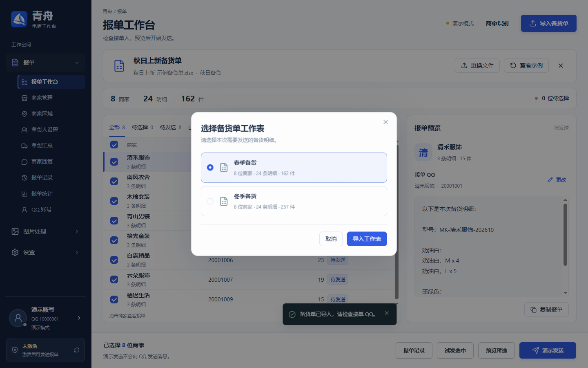Image resolution: width=588 pixels, height=368 pixels.
Task: Open the 演示账号 account chevron
Action: [x=79, y=318]
